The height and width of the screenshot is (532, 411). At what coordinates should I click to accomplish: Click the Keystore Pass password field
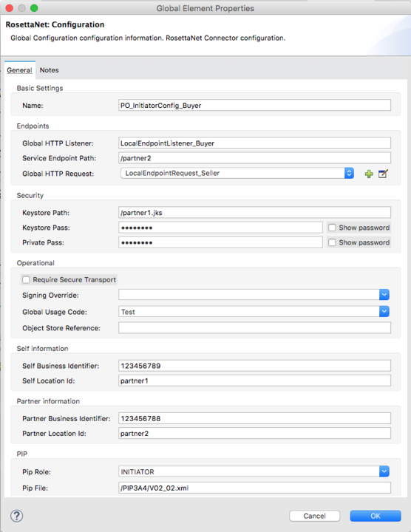(220, 228)
